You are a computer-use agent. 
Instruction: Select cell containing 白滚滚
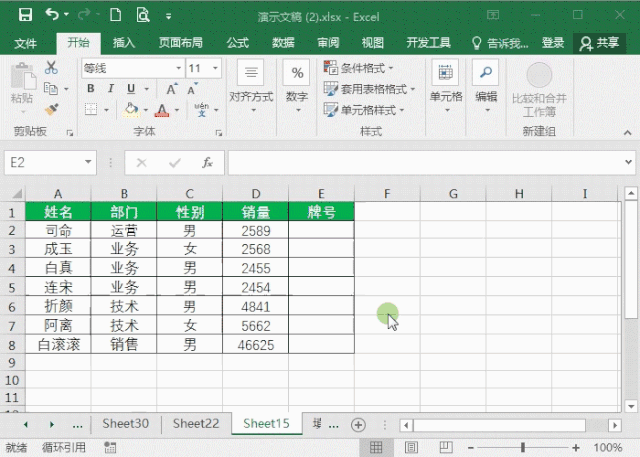coord(58,344)
